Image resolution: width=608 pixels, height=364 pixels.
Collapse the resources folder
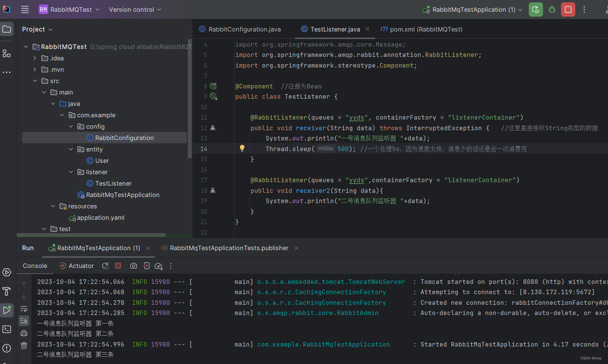click(53, 206)
